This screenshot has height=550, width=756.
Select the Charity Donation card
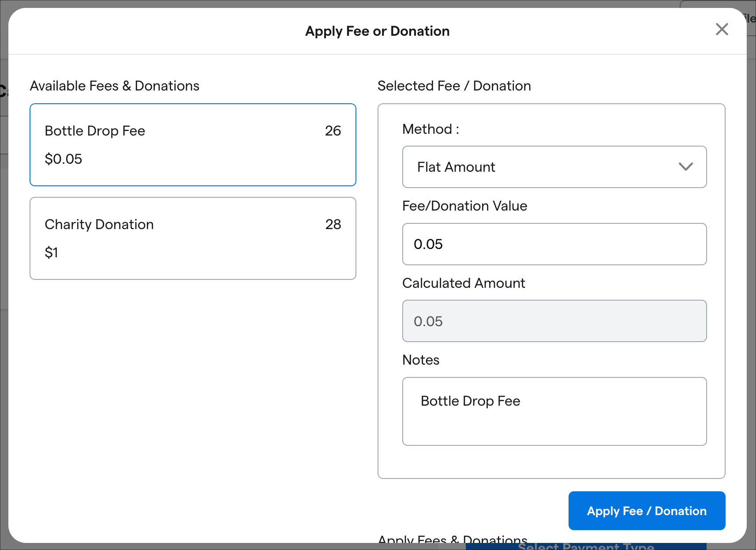pyautogui.click(x=193, y=238)
